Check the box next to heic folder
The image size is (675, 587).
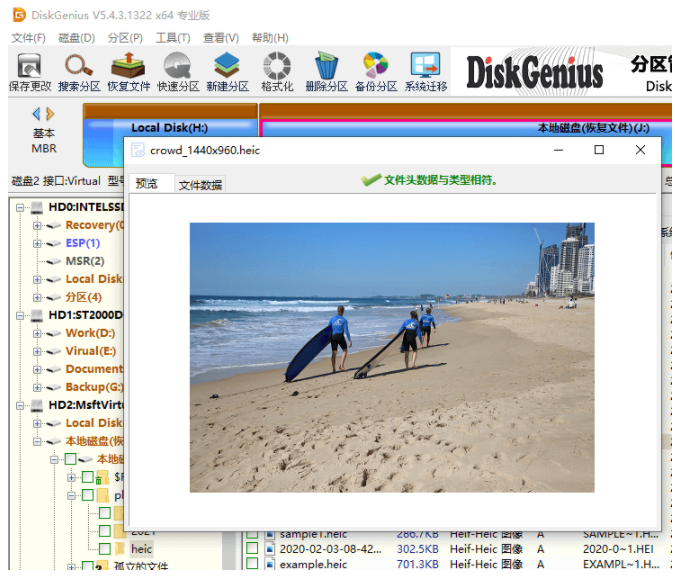(105, 548)
